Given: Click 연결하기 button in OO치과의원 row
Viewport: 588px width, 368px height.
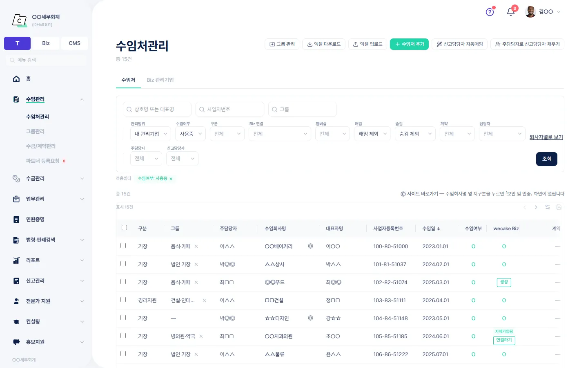Looking at the screenshot, I should pyautogui.click(x=504, y=340).
